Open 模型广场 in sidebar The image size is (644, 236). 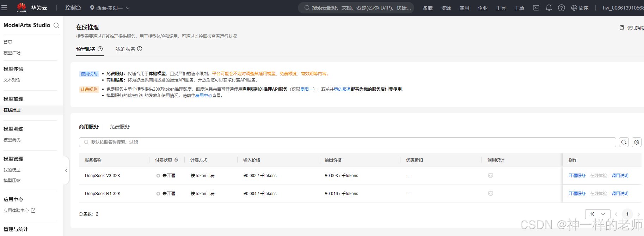pyautogui.click(x=12, y=53)
